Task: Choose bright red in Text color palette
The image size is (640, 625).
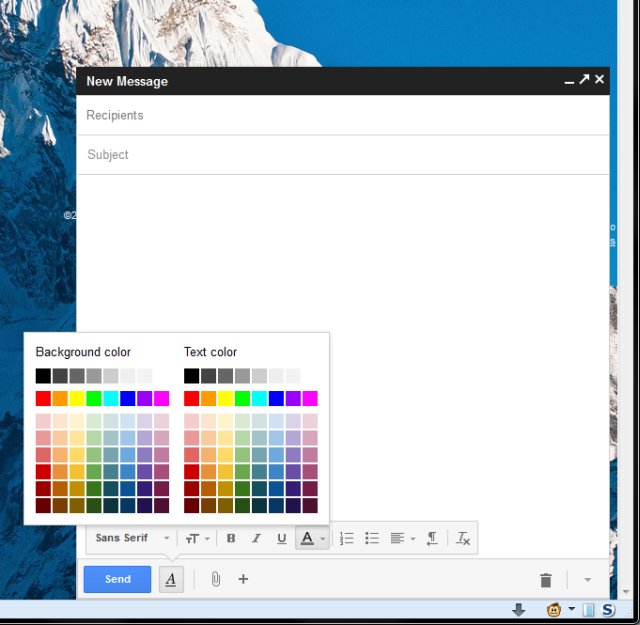Action: click(191, 398)
